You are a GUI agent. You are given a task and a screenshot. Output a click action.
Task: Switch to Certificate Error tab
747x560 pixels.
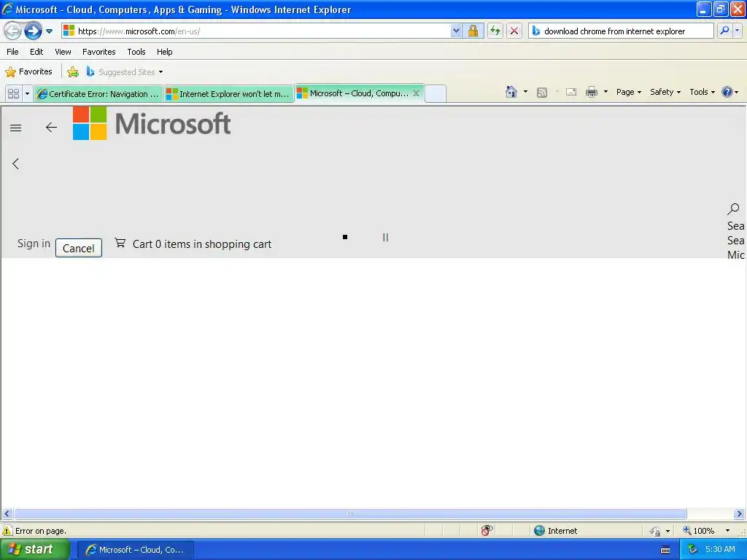tap(98, 94)
